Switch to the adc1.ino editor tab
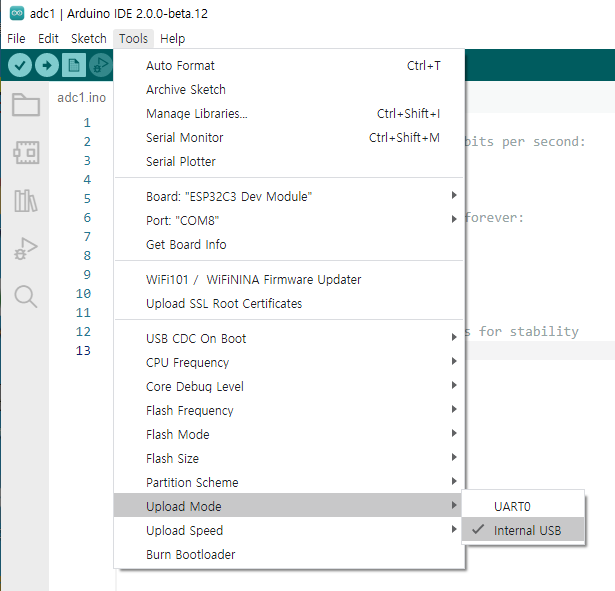615x591 pixels. pos(82,97)
